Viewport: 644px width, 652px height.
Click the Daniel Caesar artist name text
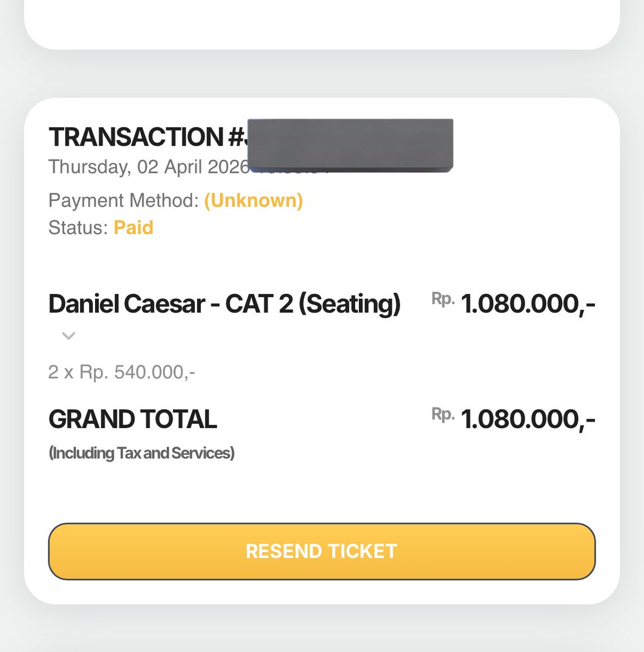[x=126, y=304]
